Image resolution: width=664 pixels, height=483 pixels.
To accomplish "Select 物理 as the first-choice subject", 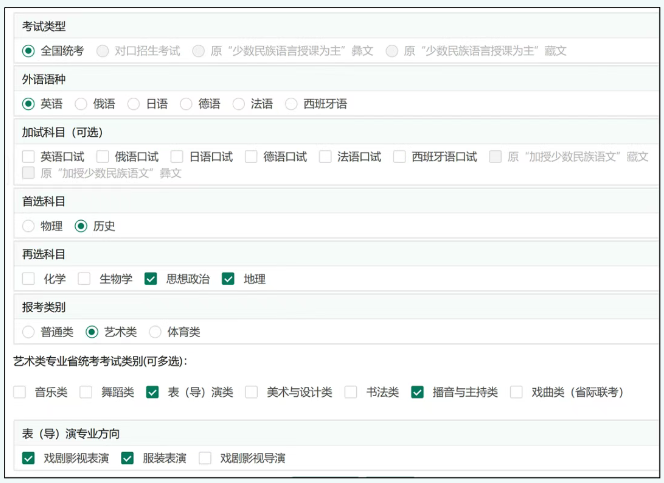I will pyautogui.click(x=28, y=226).
